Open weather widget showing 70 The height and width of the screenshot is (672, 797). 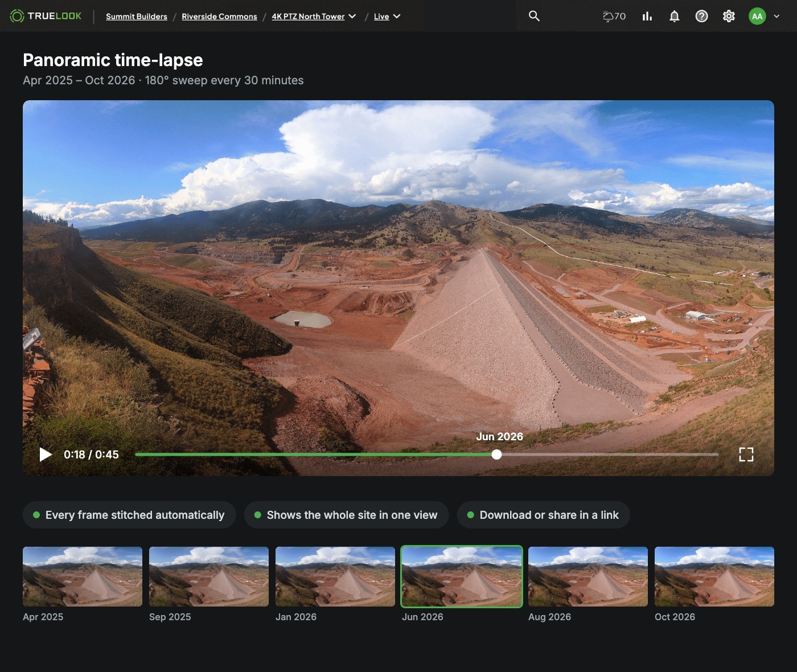pos(614,16)
